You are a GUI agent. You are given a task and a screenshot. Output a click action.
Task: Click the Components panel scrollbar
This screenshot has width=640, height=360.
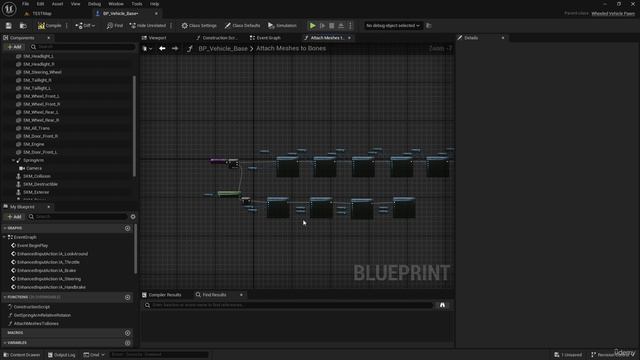click(134, 126)
